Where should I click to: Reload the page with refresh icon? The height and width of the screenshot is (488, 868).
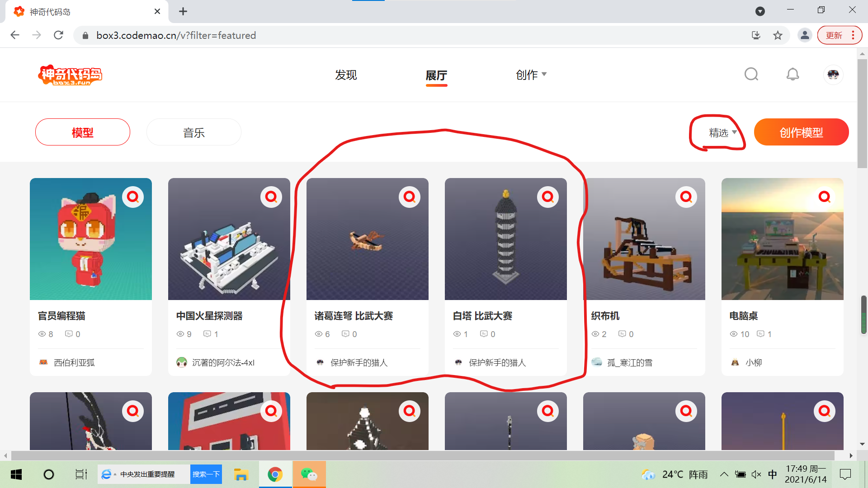pos(58,35)
